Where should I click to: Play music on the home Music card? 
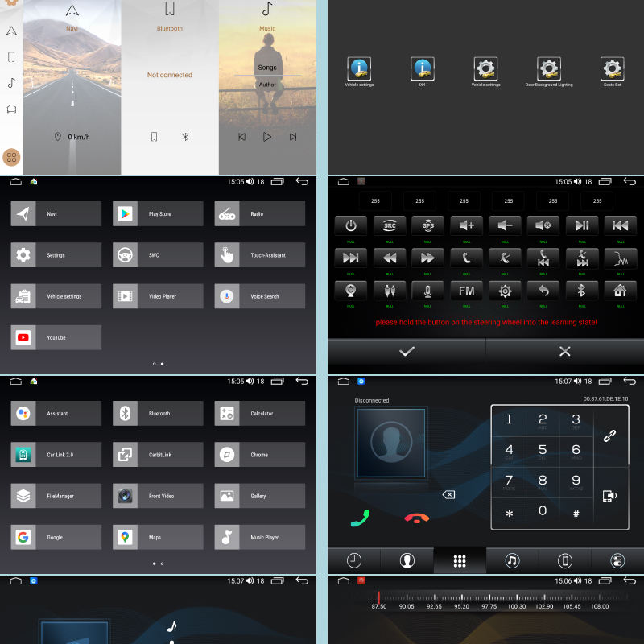(x=267, y=137)
